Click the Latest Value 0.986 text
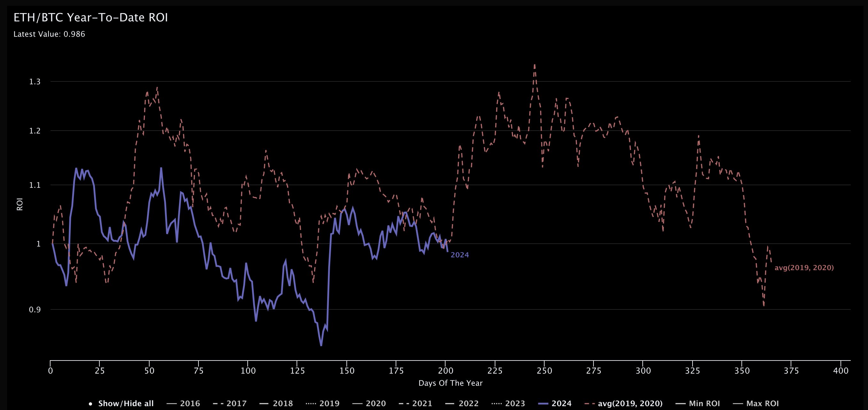The height and width of the screenshot is (410, 868). pos(49,34)
